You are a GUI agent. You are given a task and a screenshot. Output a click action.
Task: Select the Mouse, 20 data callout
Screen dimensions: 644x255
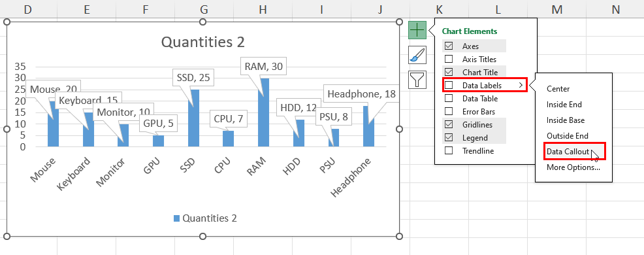coord(54,89)
